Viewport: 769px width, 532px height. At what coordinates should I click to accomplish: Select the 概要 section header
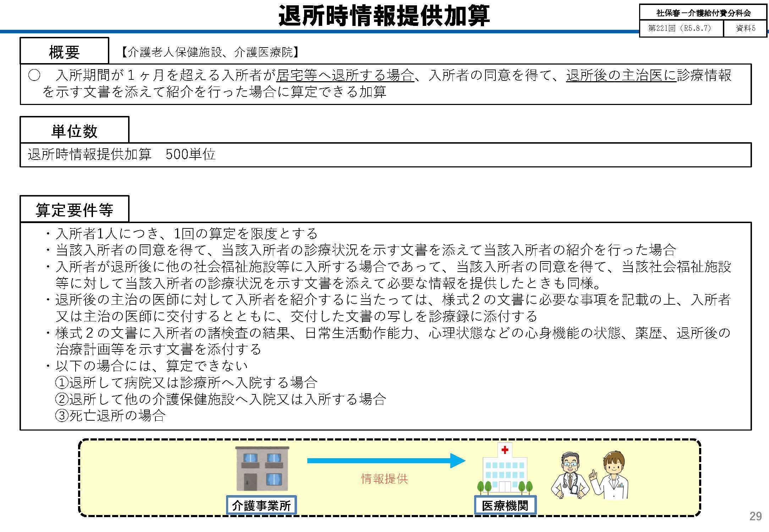(66, 52)
